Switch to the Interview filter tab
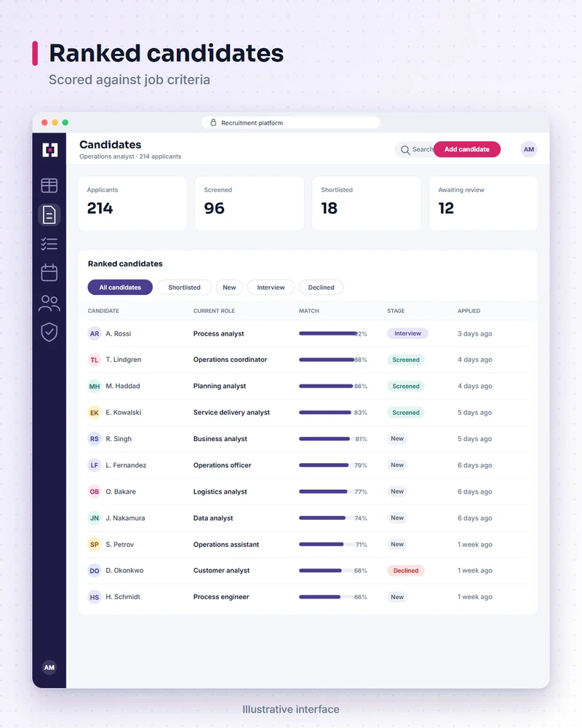This screenshot has height=728, width=582. (271, 288)
